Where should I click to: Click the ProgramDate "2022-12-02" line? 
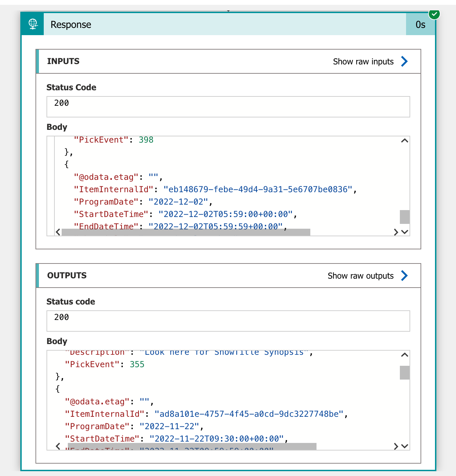point(143,202)
